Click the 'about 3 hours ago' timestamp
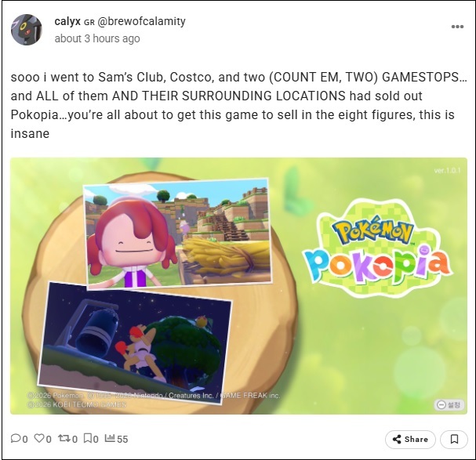The height and width of the screenshot is (460, 476). (97, 38)
